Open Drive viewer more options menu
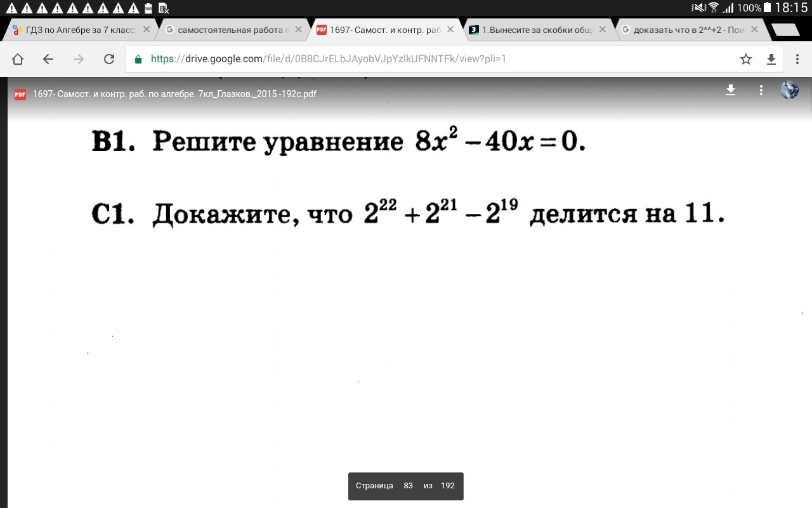812x508 pixels. (x=761, y=90)
